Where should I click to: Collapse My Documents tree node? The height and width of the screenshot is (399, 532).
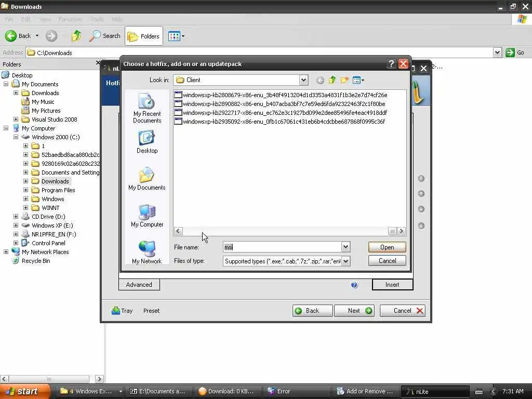click(6, 84)
